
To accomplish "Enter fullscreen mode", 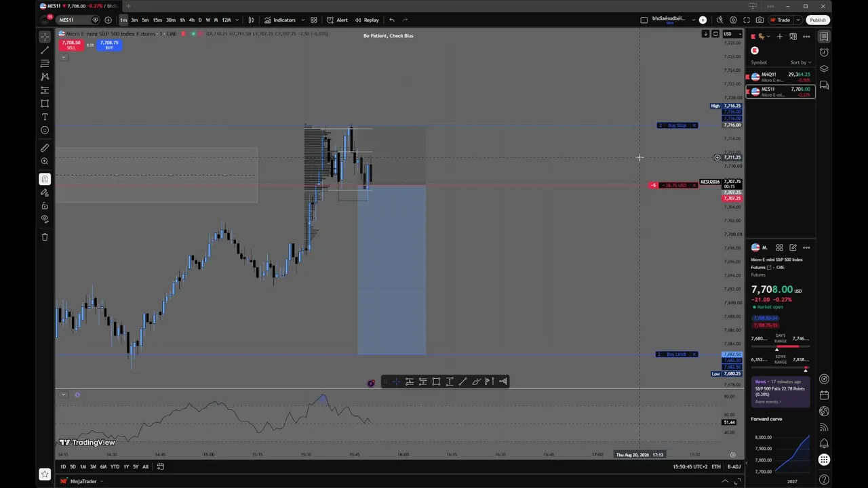I will click(x=747, y=20).
